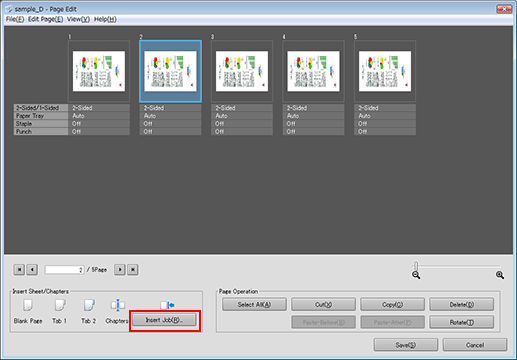Insert a Blank Page sheet
This screenshot has height=360, width=517.
point(28,305)
